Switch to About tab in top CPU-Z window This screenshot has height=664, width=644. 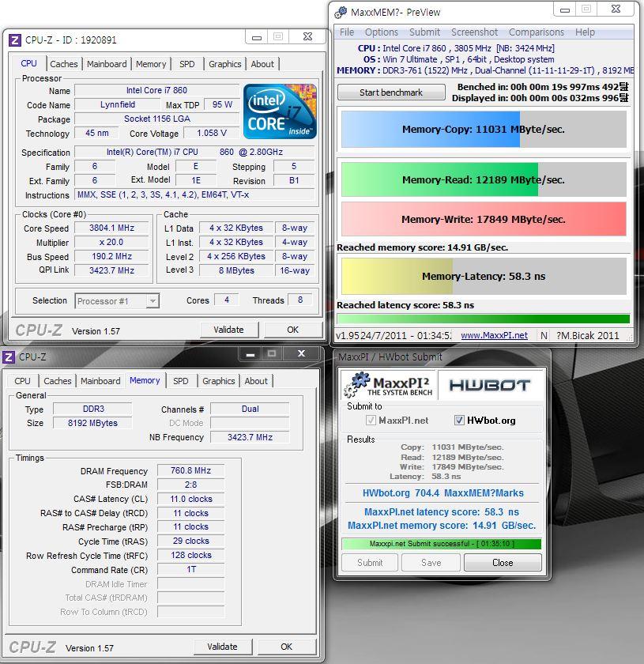pos(262,64)
